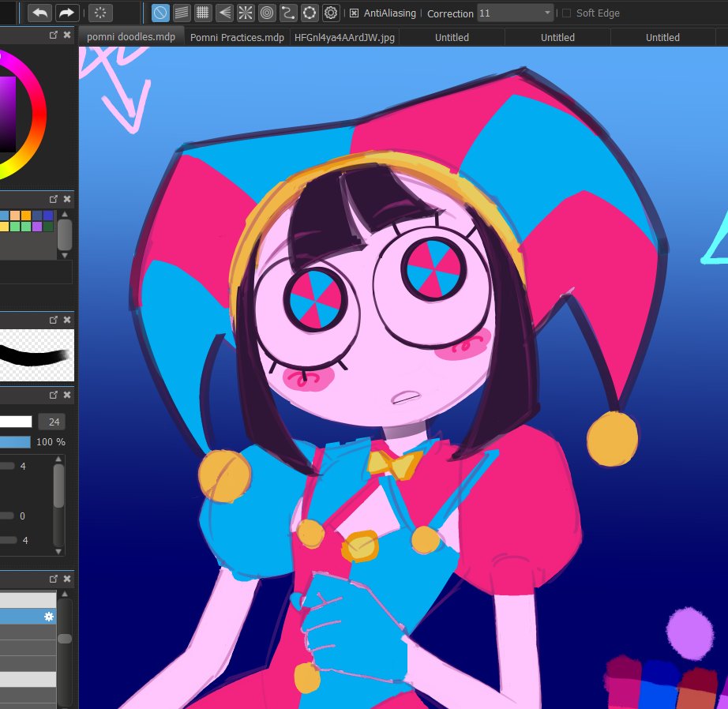Select the indigo blue palette swatch
This screenshot has width=728, height=709.
pos(47,216)
